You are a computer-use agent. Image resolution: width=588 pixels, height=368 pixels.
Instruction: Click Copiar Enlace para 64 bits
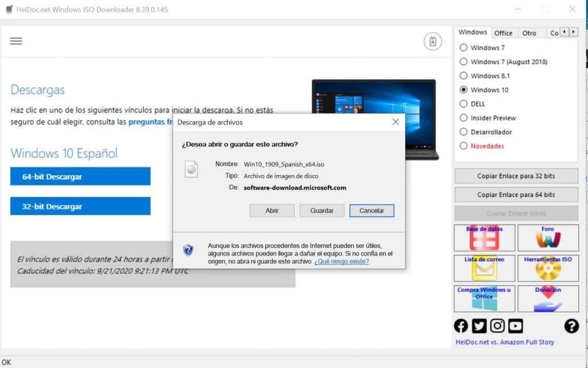[516, 195]
